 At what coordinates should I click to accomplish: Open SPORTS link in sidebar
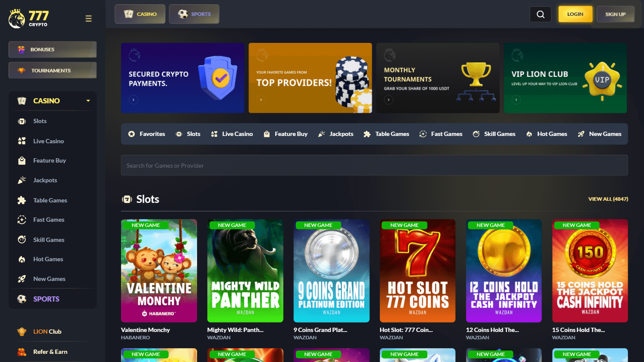[46, 299]
